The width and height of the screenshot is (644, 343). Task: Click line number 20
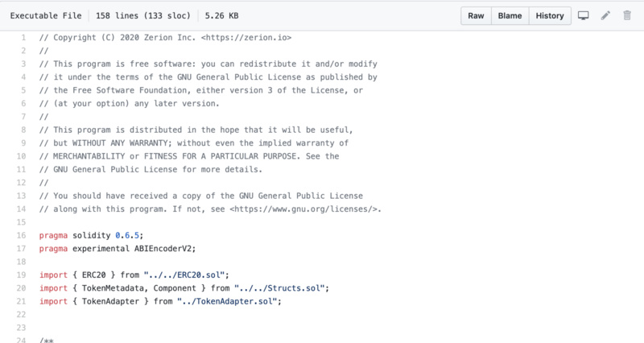coord(22,288)
